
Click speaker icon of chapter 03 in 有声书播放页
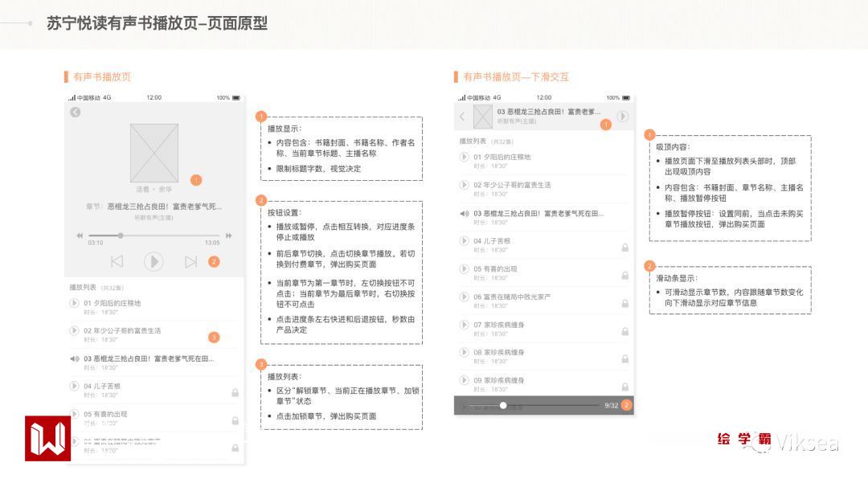point(74,358)
